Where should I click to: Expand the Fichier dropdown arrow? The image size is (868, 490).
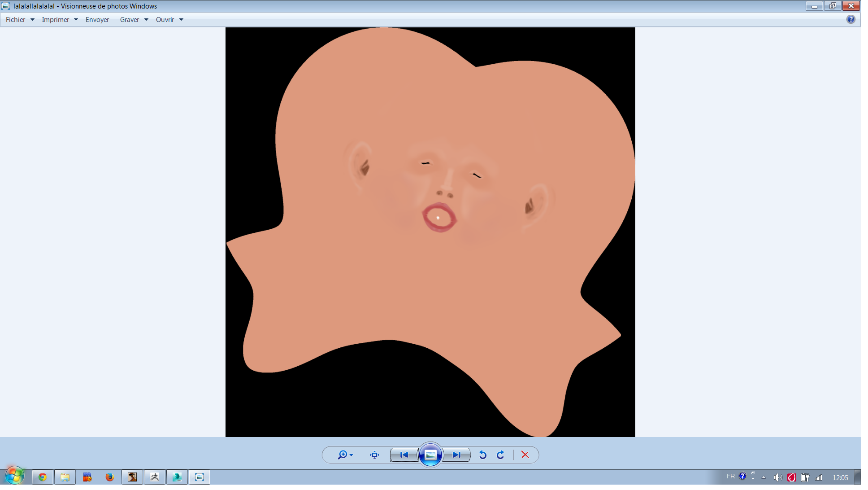32,20
